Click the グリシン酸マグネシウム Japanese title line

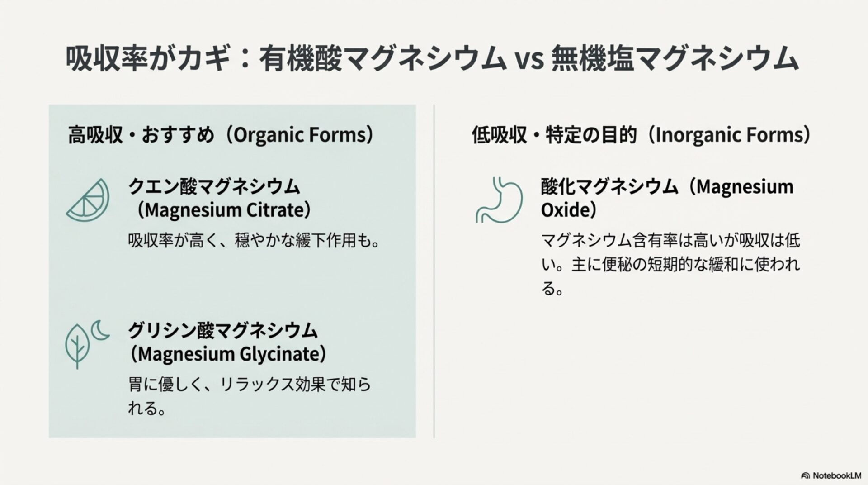point(223,330)
